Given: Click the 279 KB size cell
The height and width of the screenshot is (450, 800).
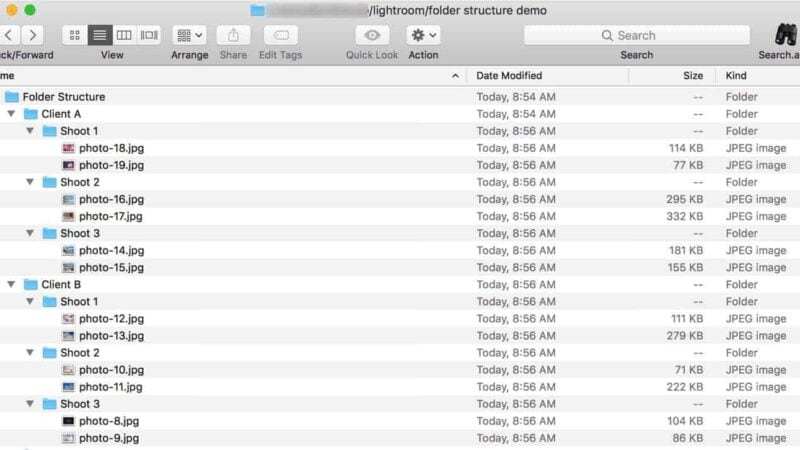Looking at the screenshot, I should (x=684, y=336).
